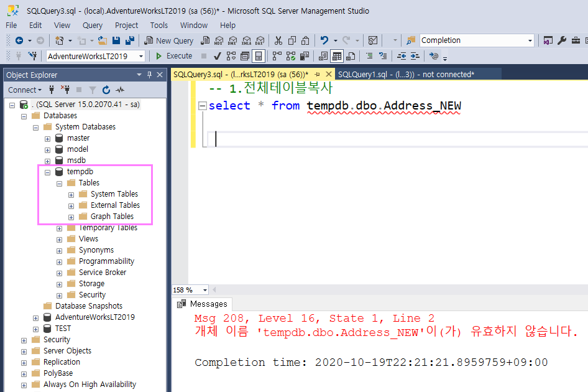The width and height of the screenshot is (588, 392).
Task: Open a new MDX query
Action: [219, 40]
